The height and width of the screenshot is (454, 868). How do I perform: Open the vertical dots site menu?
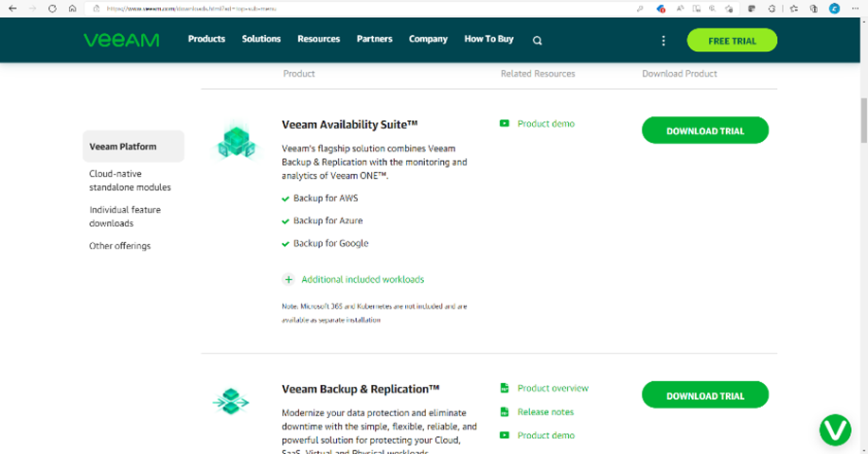[664, 41]
